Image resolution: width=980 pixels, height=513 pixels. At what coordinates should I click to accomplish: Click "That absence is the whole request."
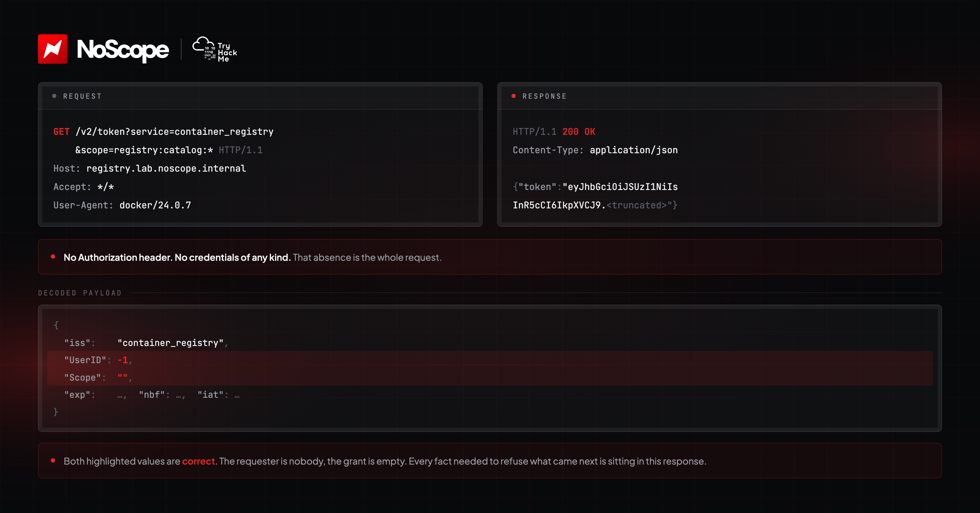[367, 258]
